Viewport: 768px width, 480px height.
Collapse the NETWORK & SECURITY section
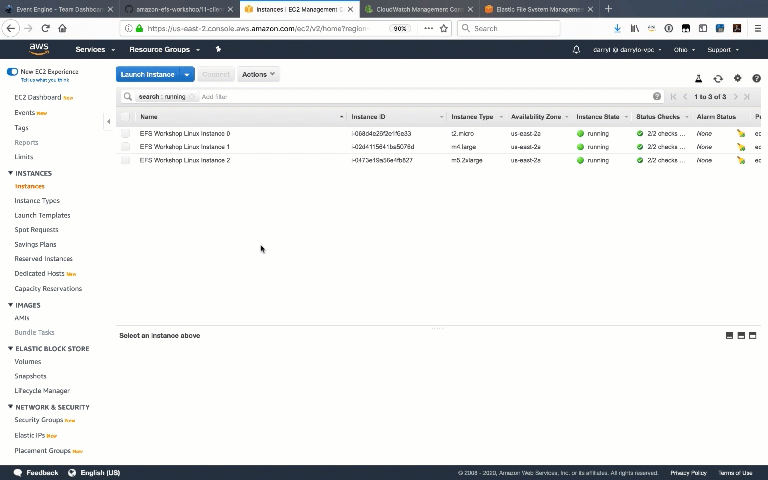coord(10,407)
